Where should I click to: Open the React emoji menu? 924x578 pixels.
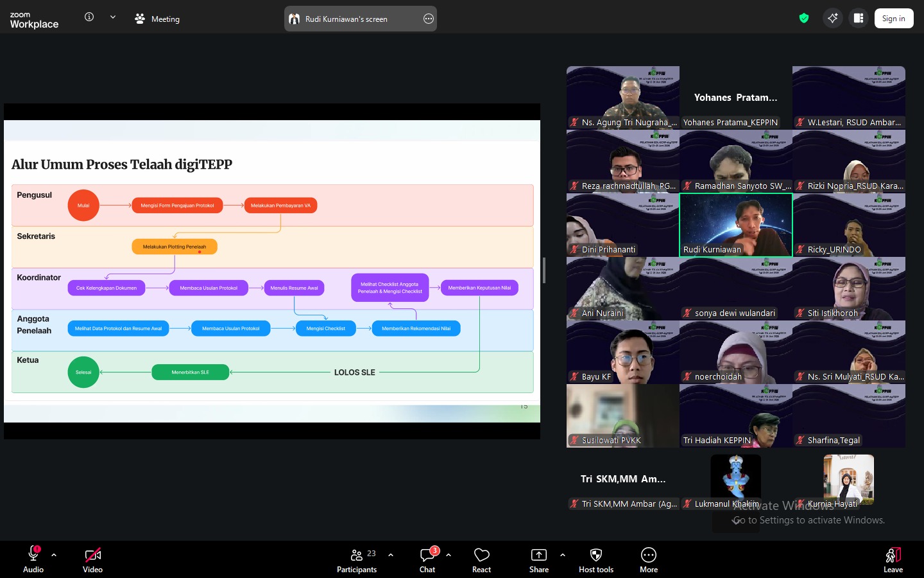click(481, 560)
